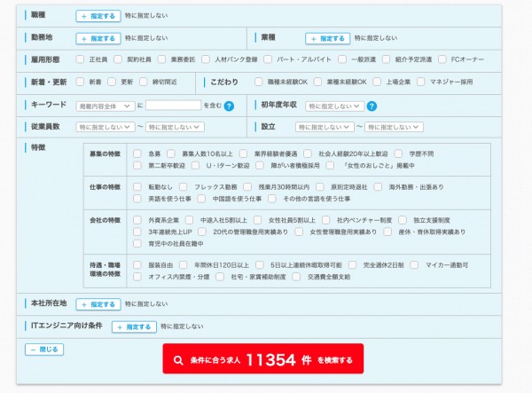Tick the フレックス勤務 checkbox
The height and width of the screenshot is (393, 532).
pos(184,187)
